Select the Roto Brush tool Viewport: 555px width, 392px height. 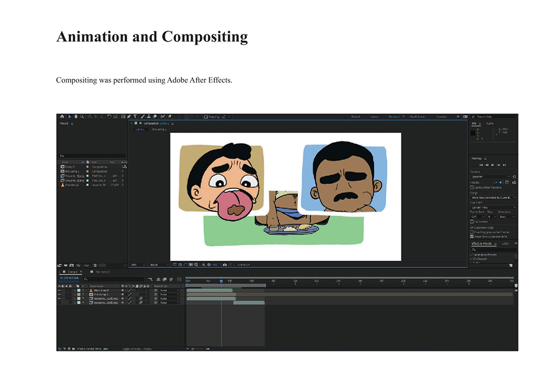163,116
